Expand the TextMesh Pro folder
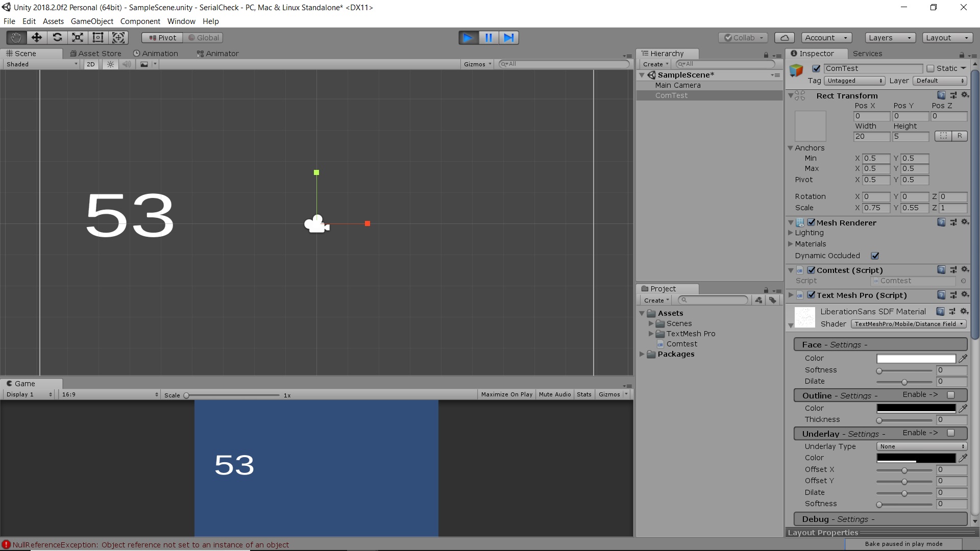 coord(651,334)
